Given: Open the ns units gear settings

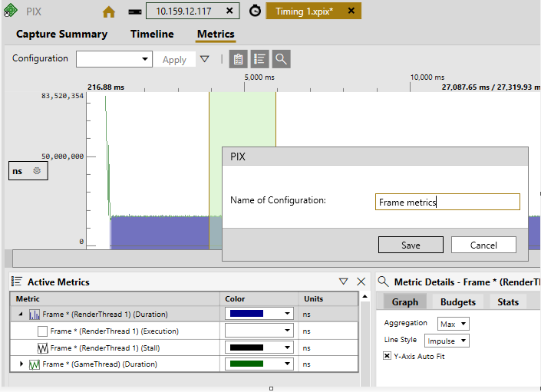Looking at the screenshot, I should [x=37, y=170].
